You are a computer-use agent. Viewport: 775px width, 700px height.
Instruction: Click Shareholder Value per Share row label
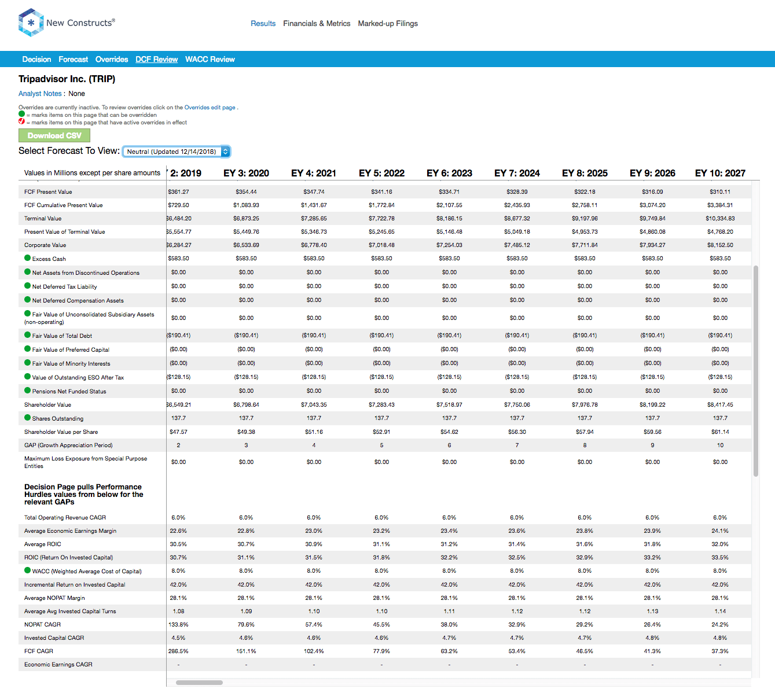coord(61,432)
